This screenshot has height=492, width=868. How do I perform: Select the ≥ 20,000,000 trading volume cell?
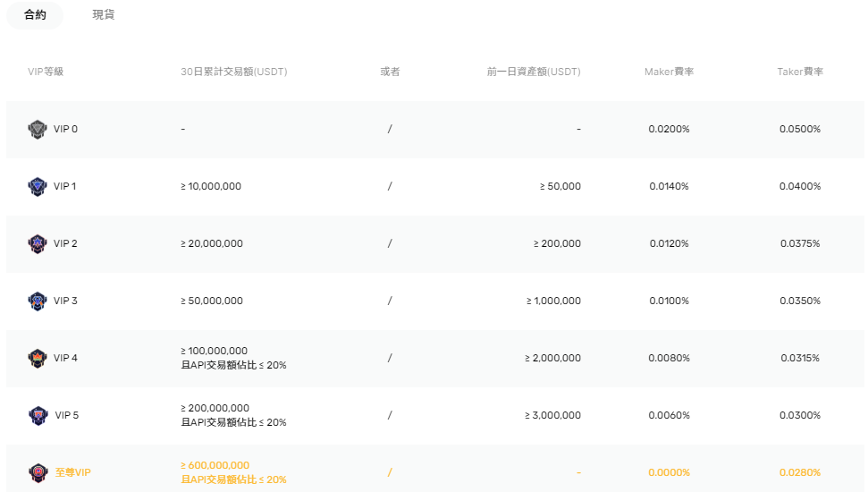(x=212, y=243)
